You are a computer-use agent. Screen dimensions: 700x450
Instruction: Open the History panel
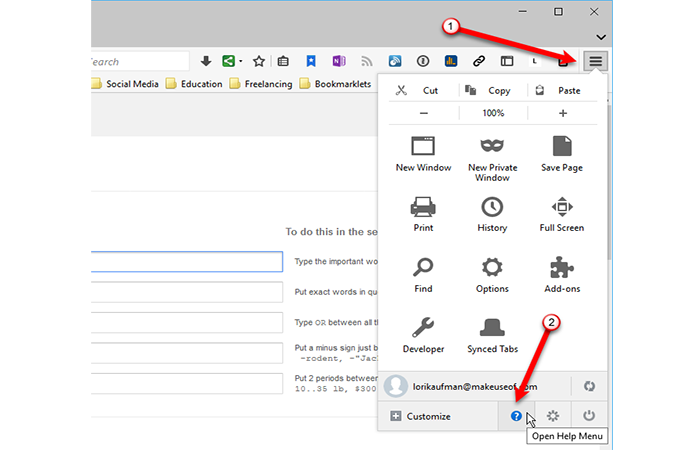tap(492, 214)
